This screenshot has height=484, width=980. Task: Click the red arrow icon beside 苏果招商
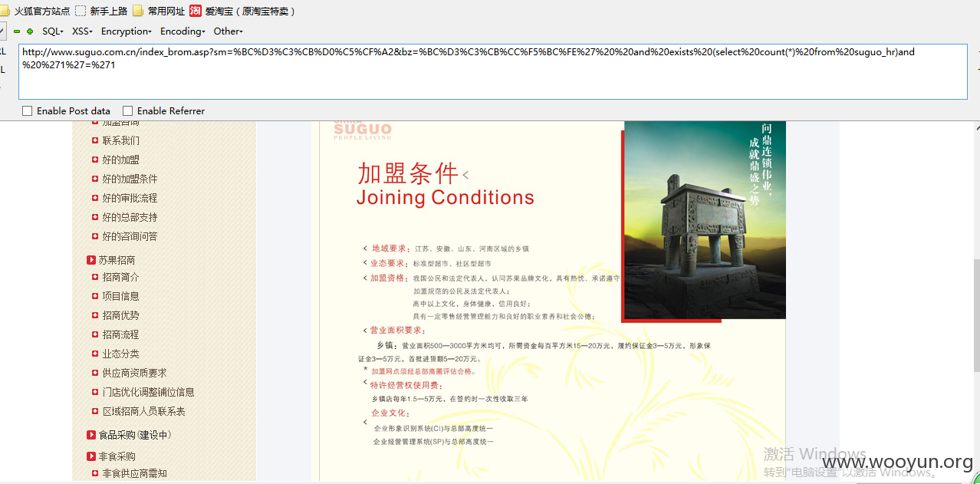tap(91, 260)
